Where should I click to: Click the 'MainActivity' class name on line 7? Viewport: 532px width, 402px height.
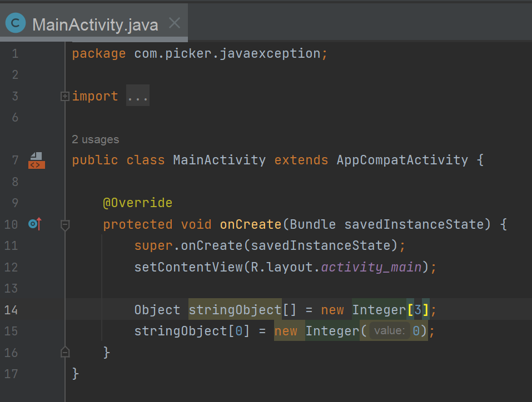220,160
